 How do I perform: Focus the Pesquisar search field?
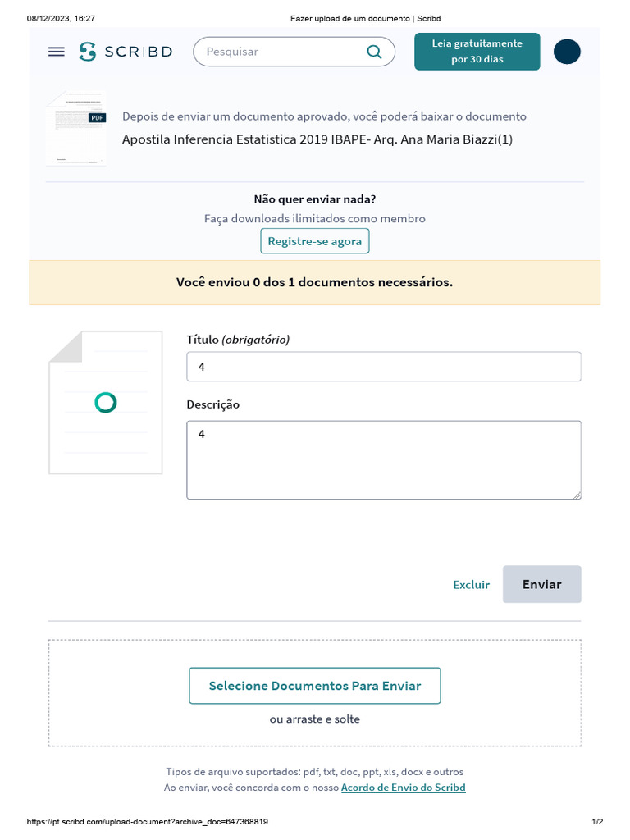pyautogui.click(x=279, y=52)
